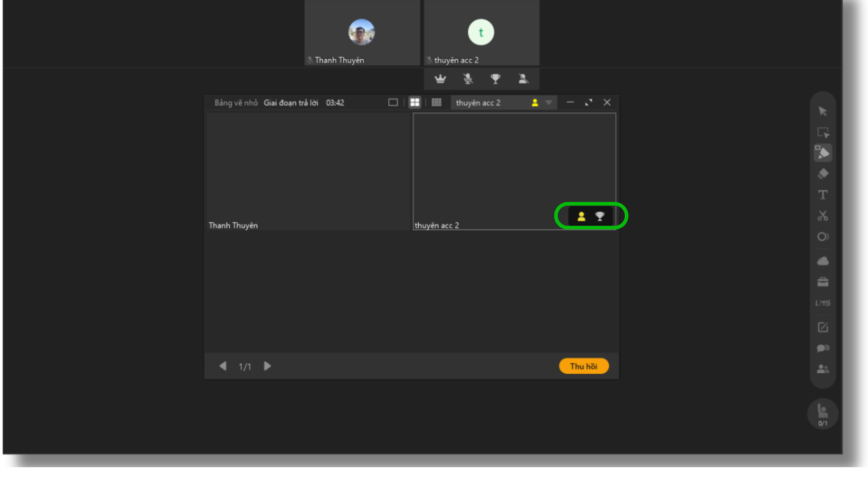Expand the thuyên acc 2 student dropdown

[x=548, y=103]
